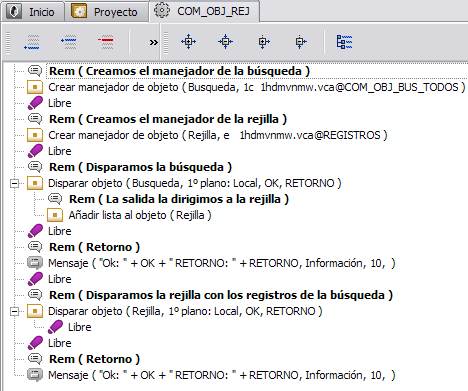468x391 pixels.
Task: Click the insert line above toolbar icon
Action: 69,42
